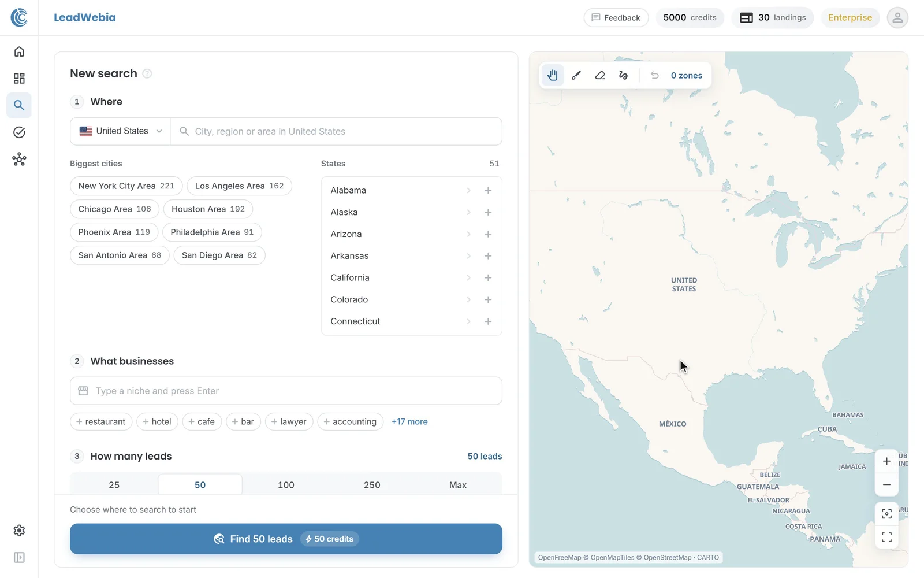924x578 pixels.
Task: Add Connecticut with its plus button
Action: (x=488, y=321)
